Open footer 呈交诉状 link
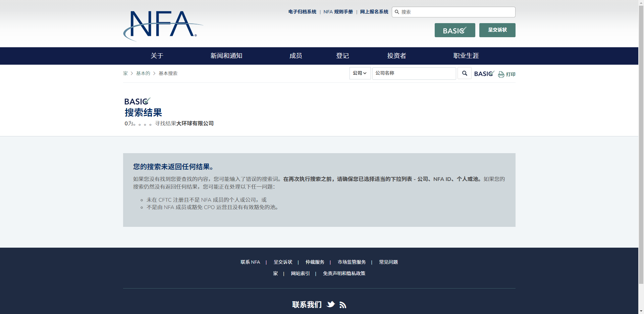 [x=283, y=262]
